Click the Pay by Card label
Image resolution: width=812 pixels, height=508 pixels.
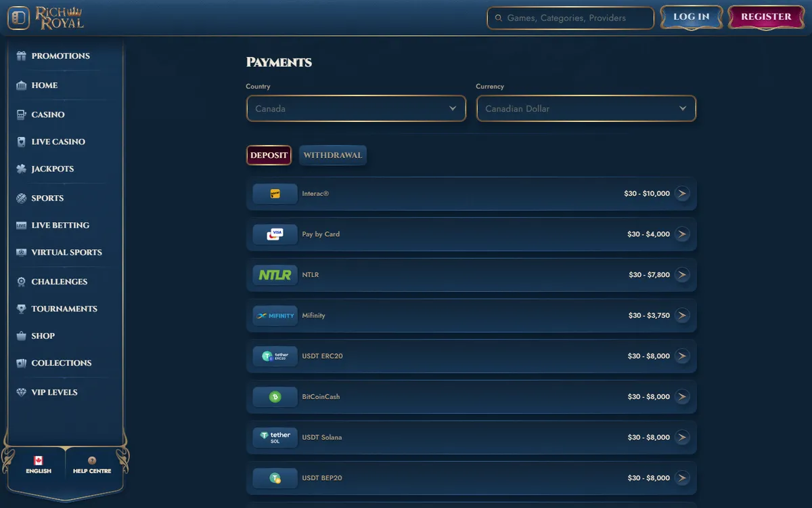[321, 234]
